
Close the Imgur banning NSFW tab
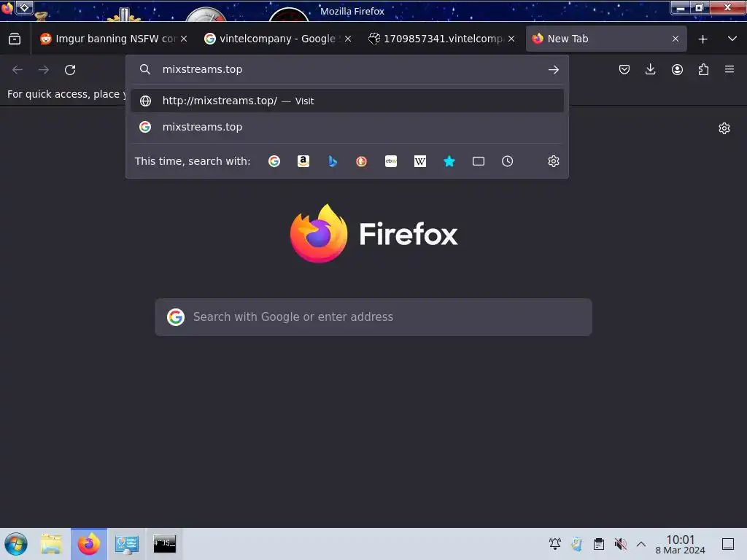coord(184,39)
